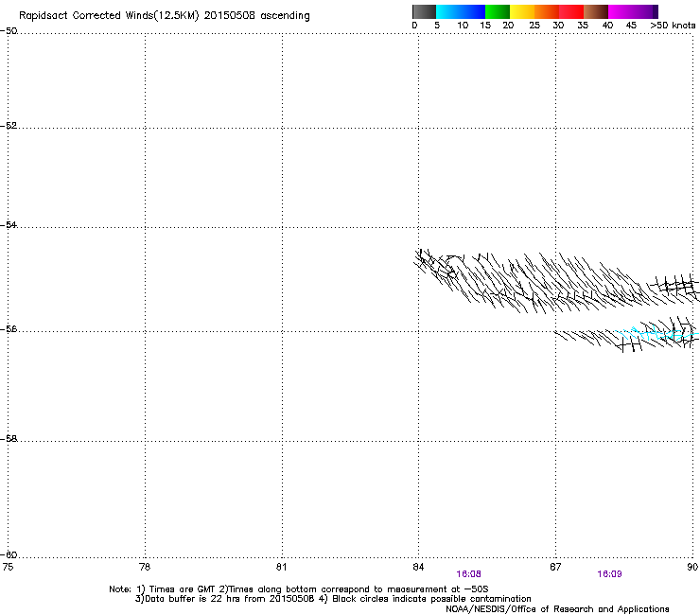Click the brown 35-40 knots color swatch

596,11
